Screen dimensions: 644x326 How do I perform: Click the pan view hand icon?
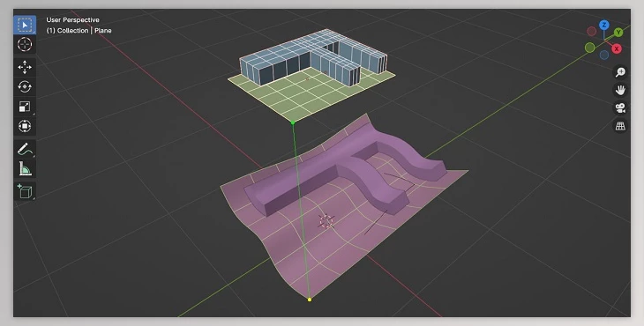click(620, 90)
